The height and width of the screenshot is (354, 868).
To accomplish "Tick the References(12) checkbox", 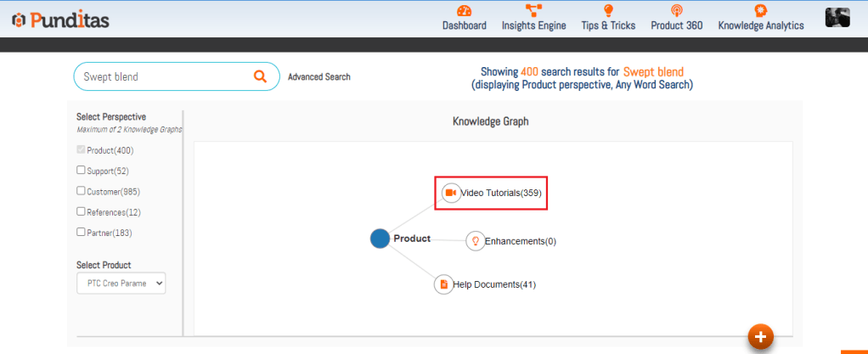I will [82, 211].
